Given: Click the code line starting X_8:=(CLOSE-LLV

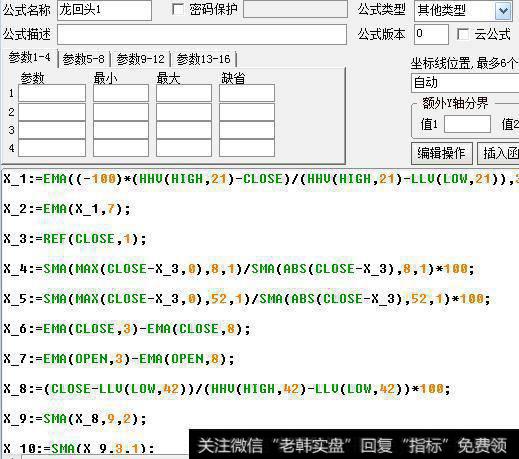Looking at the screenshot, I should [227, 389].
